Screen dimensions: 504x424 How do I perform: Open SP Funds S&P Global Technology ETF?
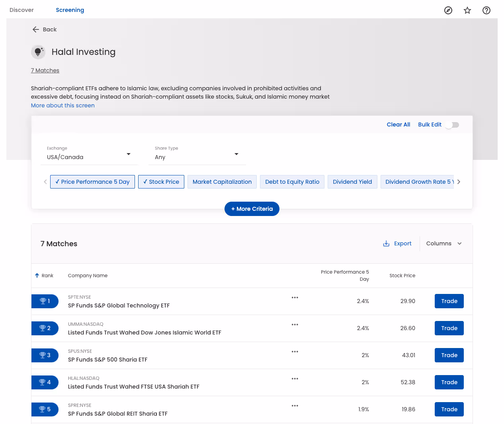click(x=119, y=305)
